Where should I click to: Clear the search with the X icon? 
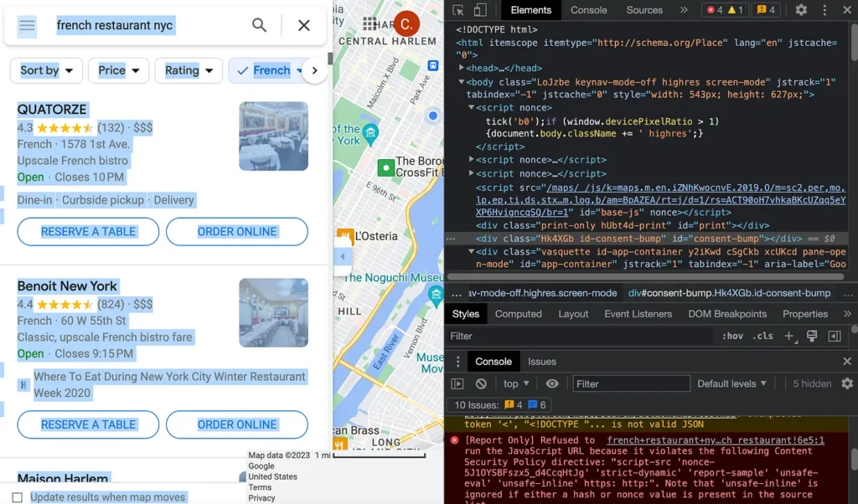click(303, 25)
